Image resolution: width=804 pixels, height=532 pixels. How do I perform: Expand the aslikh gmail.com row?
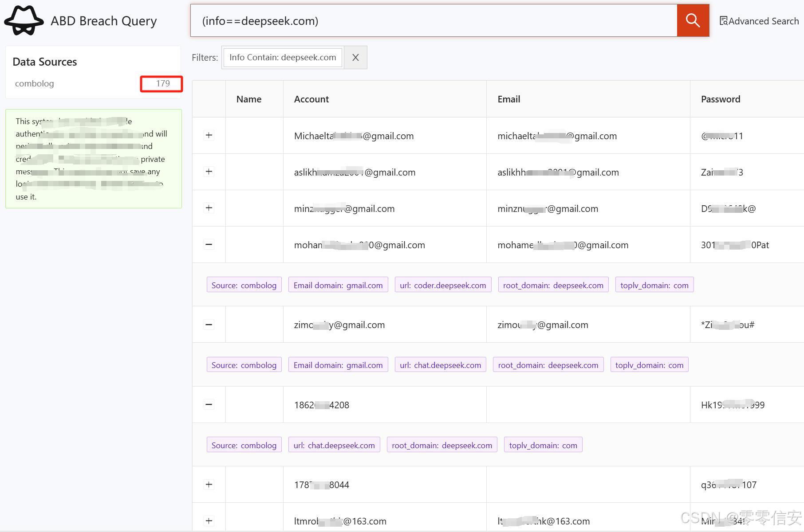click(209, 172)
